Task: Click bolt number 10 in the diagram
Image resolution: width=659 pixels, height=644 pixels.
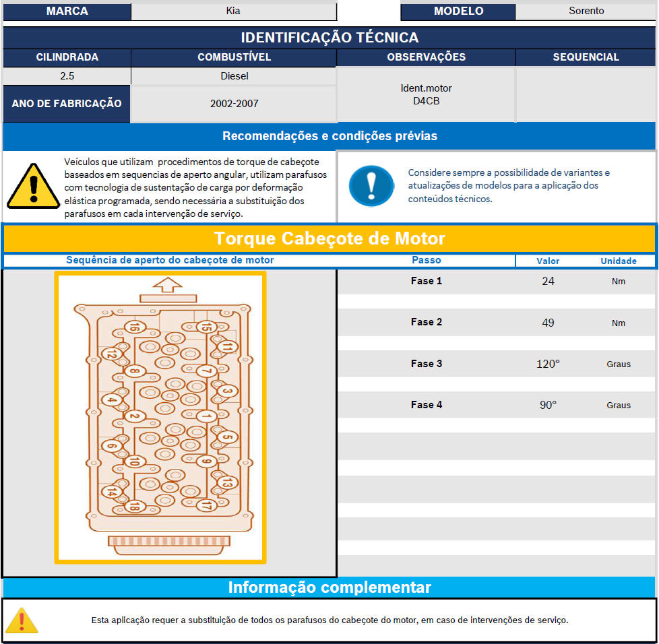Action: pos(135,461)
